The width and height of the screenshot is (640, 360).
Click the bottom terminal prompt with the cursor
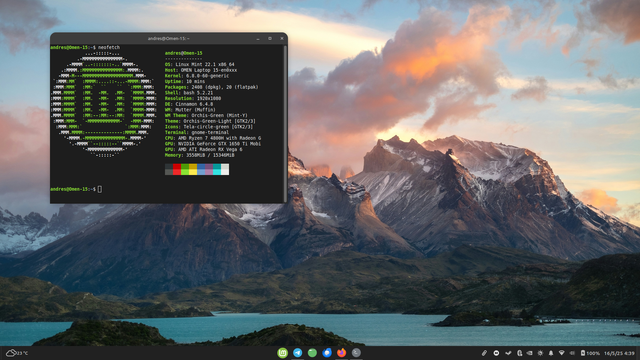coord(76,189)
